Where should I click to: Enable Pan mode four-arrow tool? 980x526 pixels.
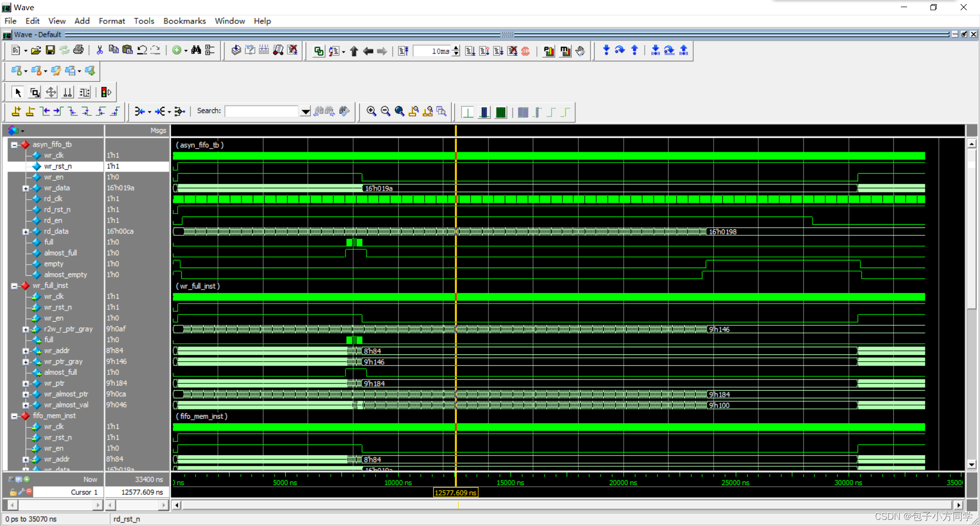click(51, 92)
